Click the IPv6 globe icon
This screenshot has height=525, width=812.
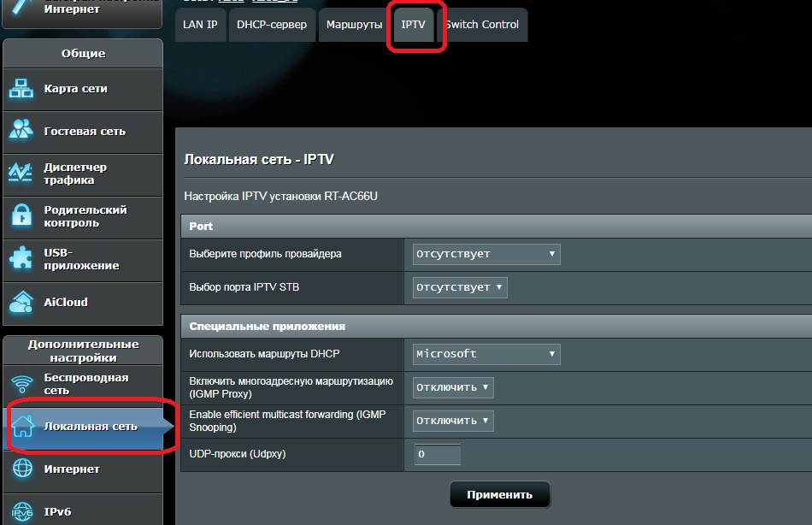click(x=22, y=511)
